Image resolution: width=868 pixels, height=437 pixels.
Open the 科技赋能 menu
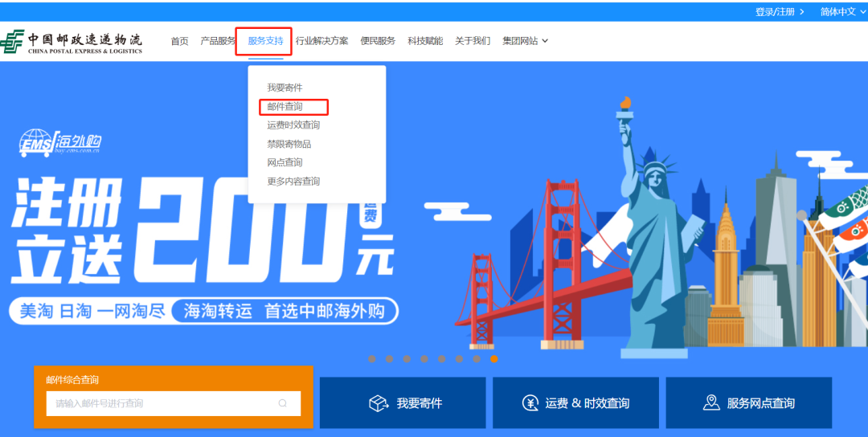425,41
